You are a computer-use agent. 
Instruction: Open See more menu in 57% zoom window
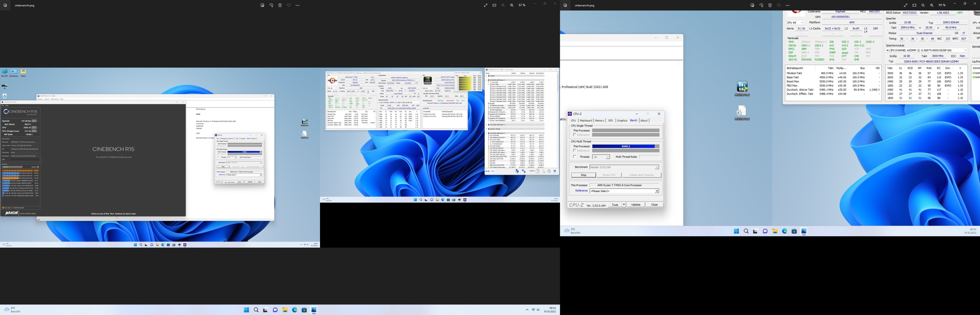point(298,5)
